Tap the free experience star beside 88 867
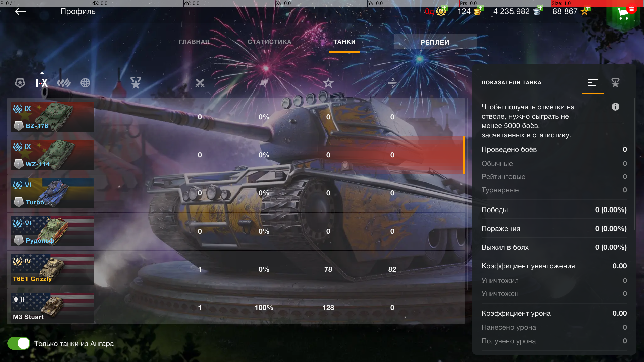 585,11
